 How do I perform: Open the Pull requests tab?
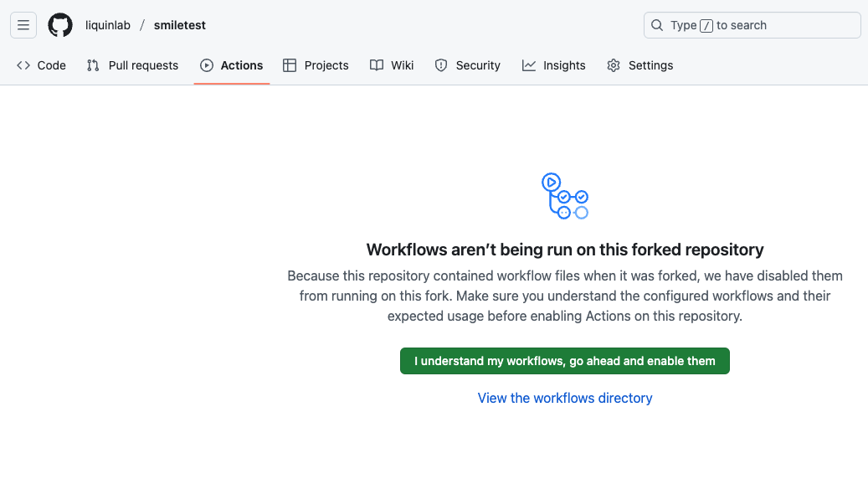click(x=133, y=65)
